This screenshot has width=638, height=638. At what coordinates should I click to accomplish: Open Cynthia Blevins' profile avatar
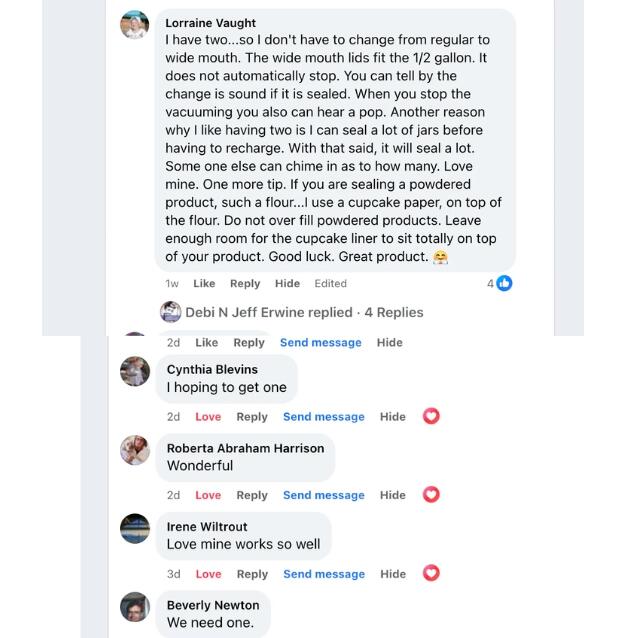tap(135, 371)
